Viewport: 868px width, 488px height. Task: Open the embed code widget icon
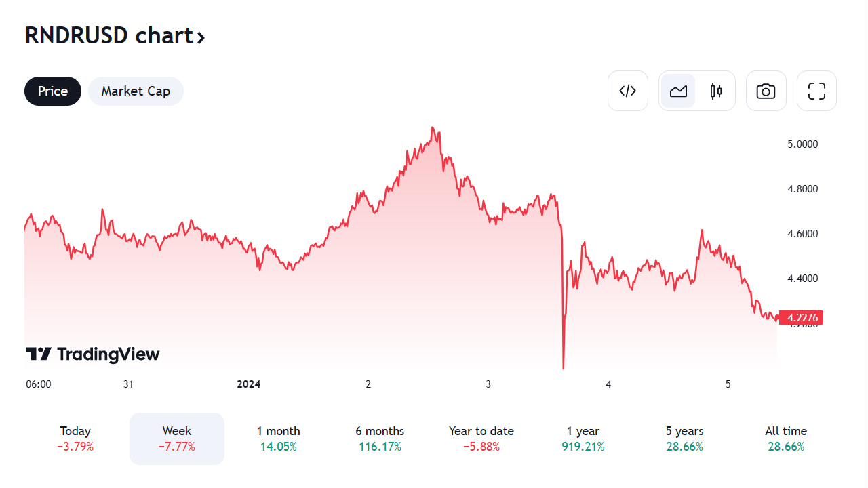(628, 91)
